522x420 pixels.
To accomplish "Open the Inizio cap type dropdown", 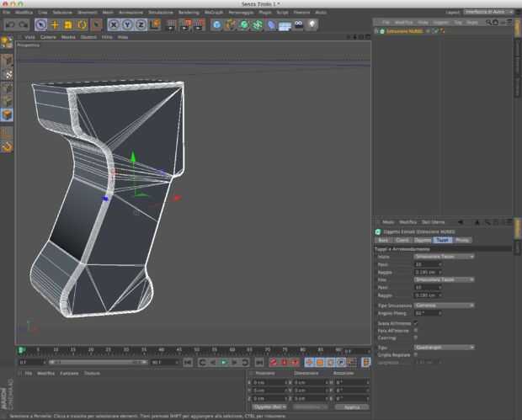I will coord(444,256).
